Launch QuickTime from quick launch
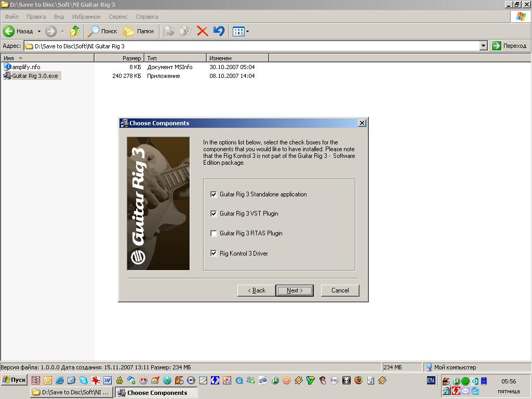This screenshot has width=532, height=399. point(239,380)
